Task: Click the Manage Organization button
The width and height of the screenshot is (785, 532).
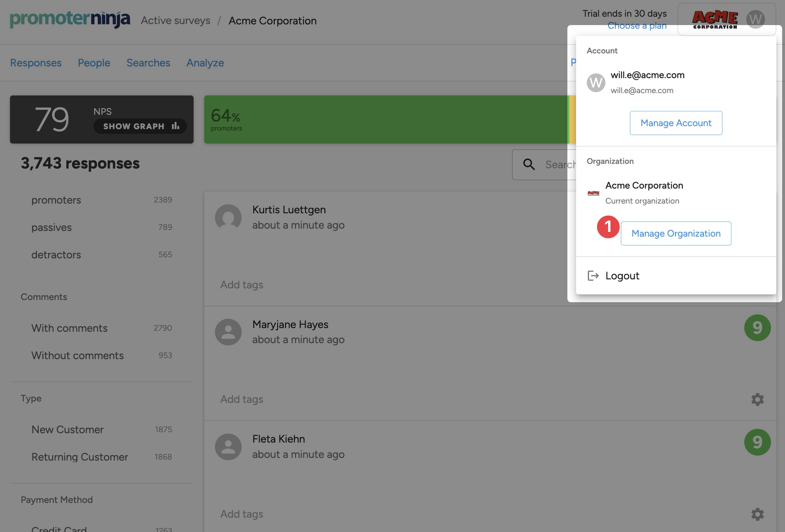Action: pyautogui.click(x=676, y=233)
